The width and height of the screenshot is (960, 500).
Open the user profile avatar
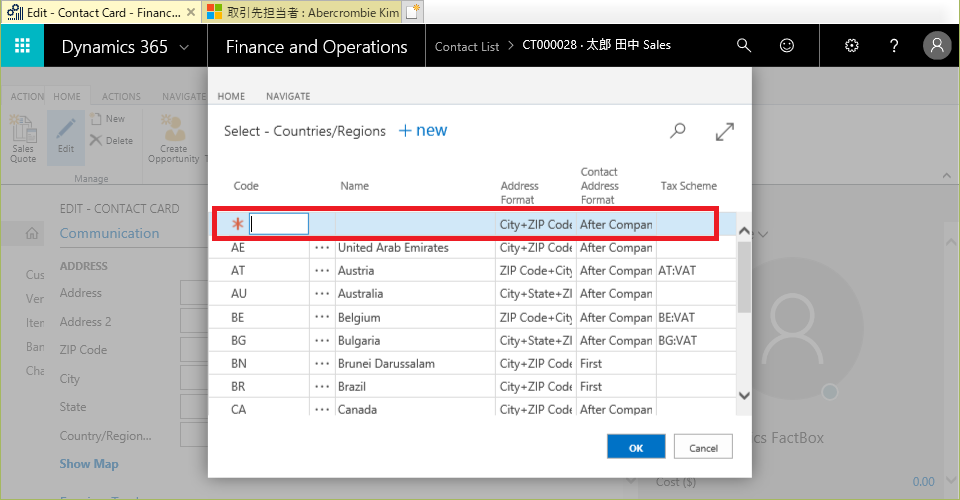point(937,46)
